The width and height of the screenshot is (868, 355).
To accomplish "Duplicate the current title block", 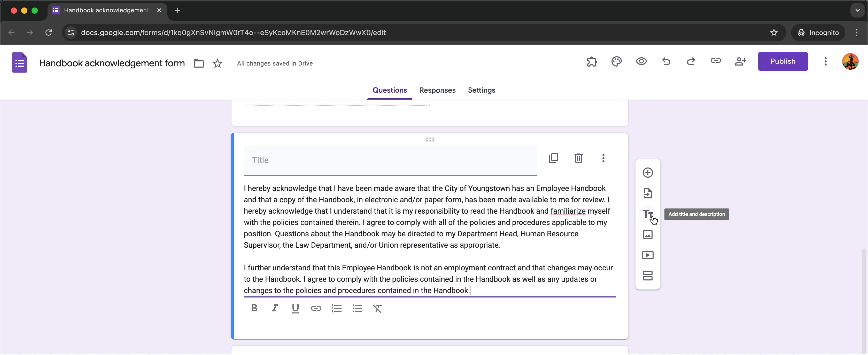I will (x=553, y=158).
